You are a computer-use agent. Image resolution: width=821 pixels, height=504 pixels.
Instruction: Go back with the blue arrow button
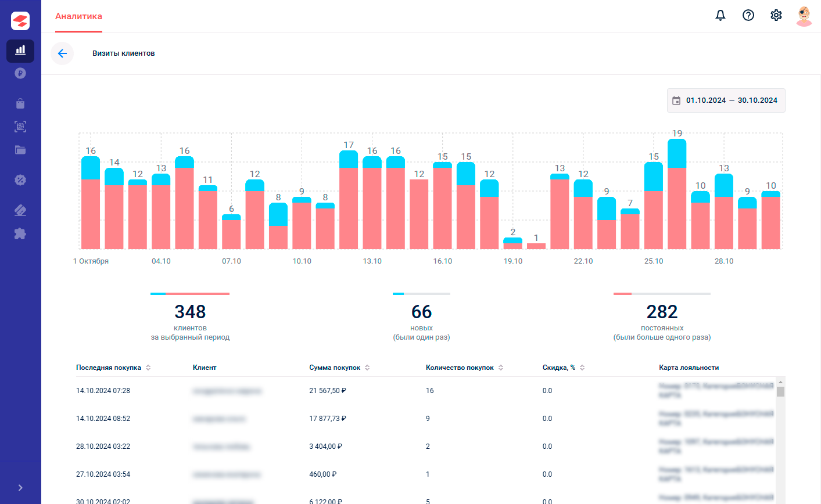pyautogui.click(x=62, y=53)
